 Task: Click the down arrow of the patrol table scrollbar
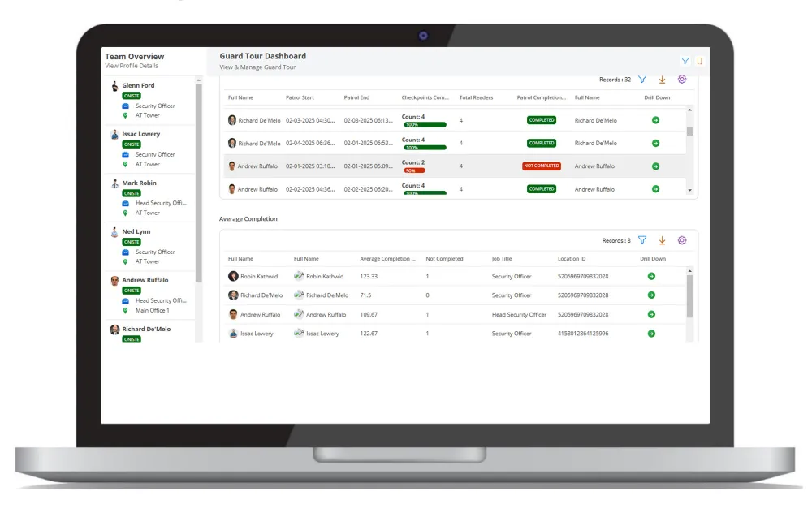[689, 191]
